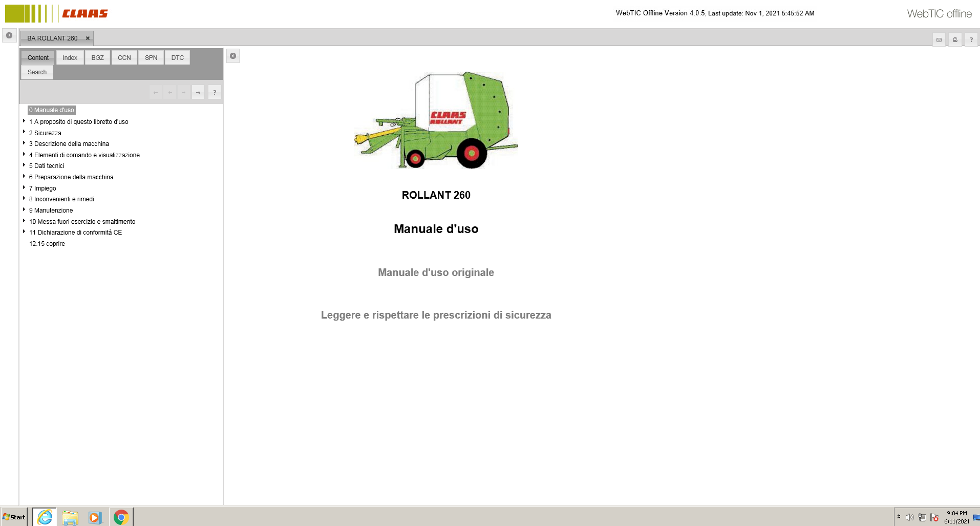
Task: Expand '4 Elementi di comando e visualizzazione'
Action: [24, 154]
